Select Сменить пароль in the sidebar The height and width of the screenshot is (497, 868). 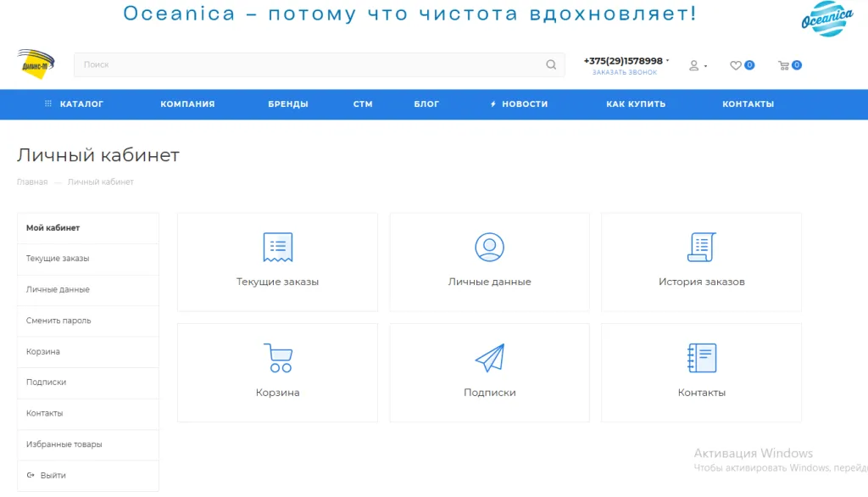tap(58, 321)
